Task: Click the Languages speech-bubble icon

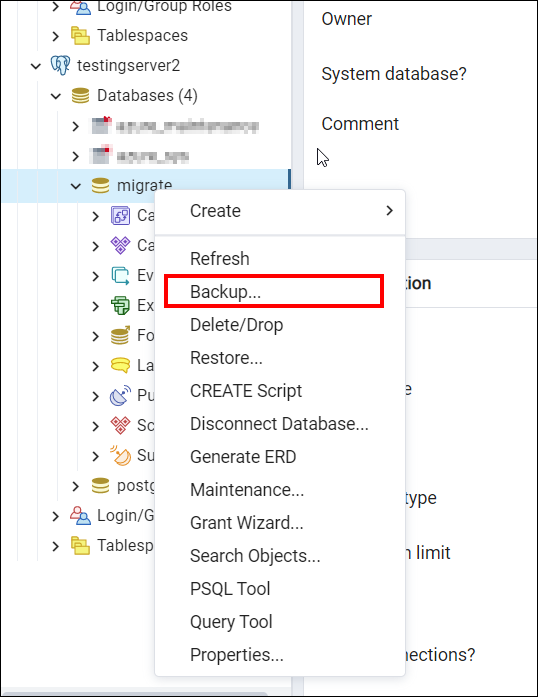Action: pos(120,365)
